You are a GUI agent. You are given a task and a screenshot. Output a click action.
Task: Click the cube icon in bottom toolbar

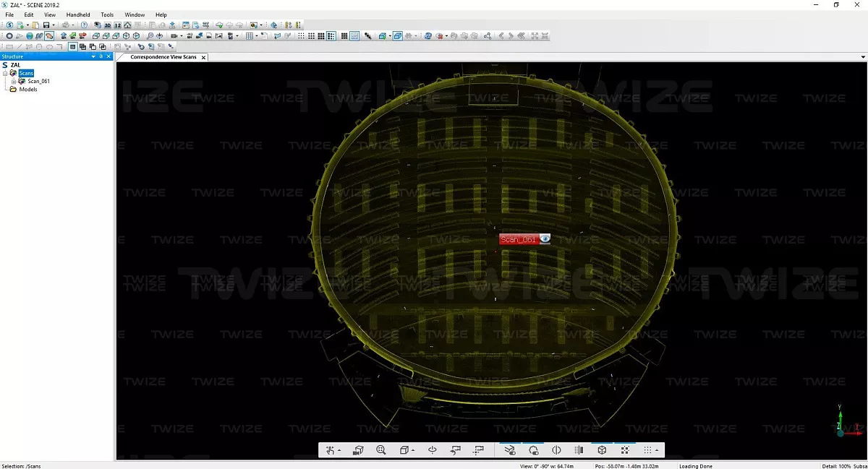point(602,450)
